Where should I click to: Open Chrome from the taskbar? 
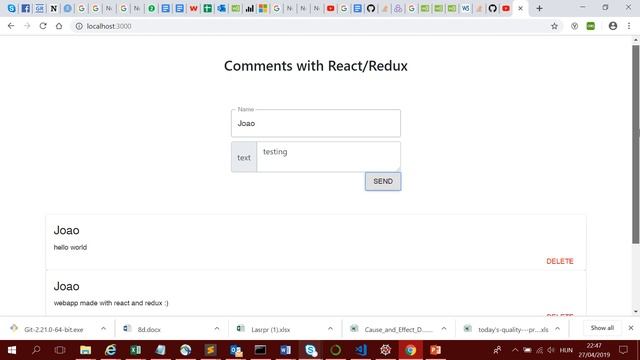pyautogui.click(x=411, y=350)
